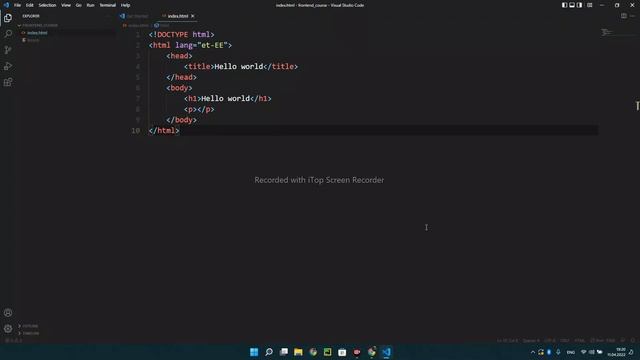Open the Go menu
640x360 pixels.
click(78, 5)
